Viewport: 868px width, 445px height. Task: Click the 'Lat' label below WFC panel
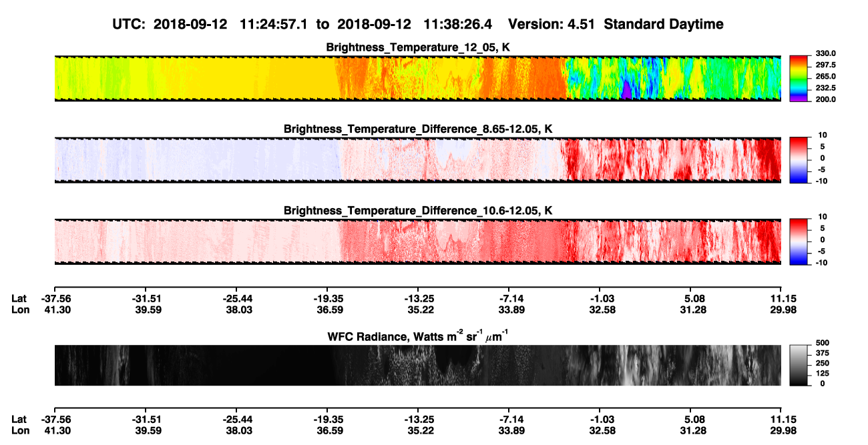pyautogui.click(x=19, y=419)
